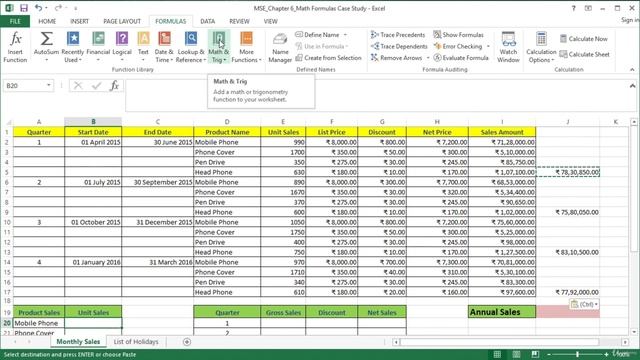Switch to Normal view in status bar
The height and width of the screenshot is (360, 640).
point(497,354)
